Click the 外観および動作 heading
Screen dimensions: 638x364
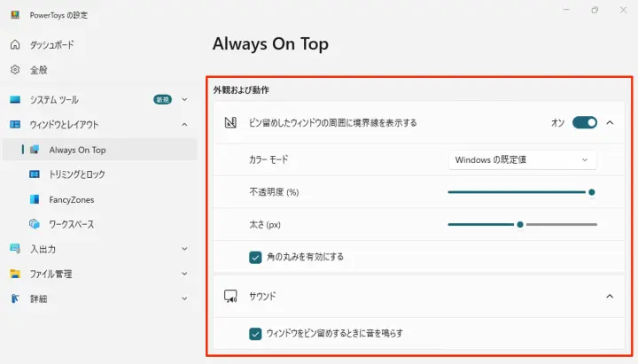pos(241,89)
